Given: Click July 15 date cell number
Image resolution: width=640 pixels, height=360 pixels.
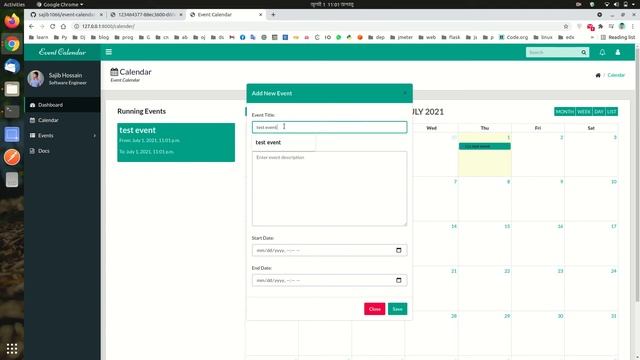Looking at the screenshot, I should 507,227.
